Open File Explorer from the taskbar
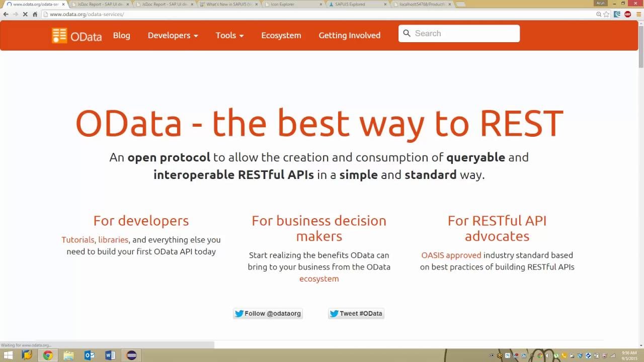The image size is (644, 362). tap(68, 355)
